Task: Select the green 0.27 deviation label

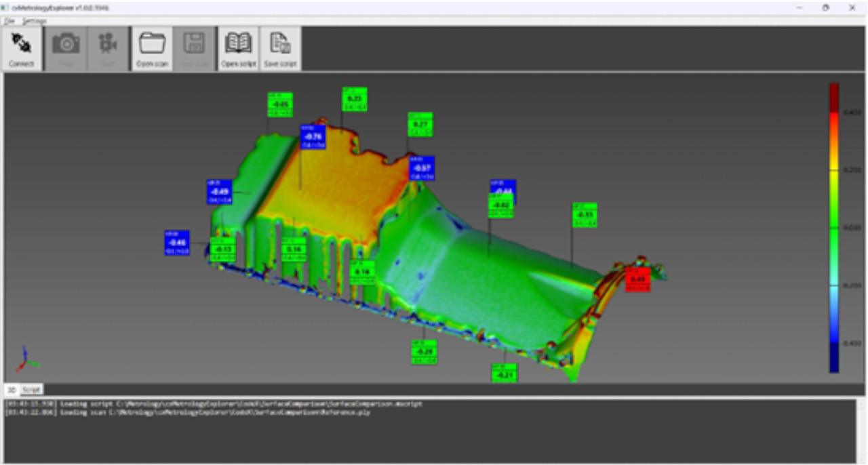Action: 420,125
